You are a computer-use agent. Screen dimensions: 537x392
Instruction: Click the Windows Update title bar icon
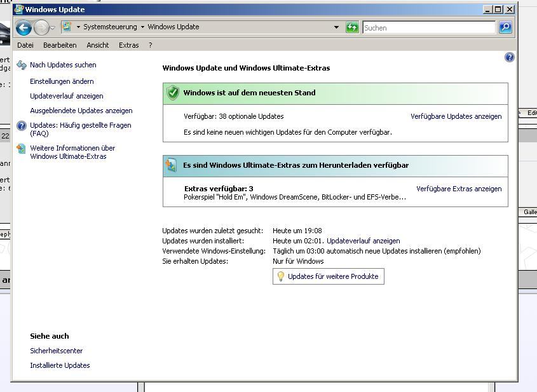(x=19, y=10)
